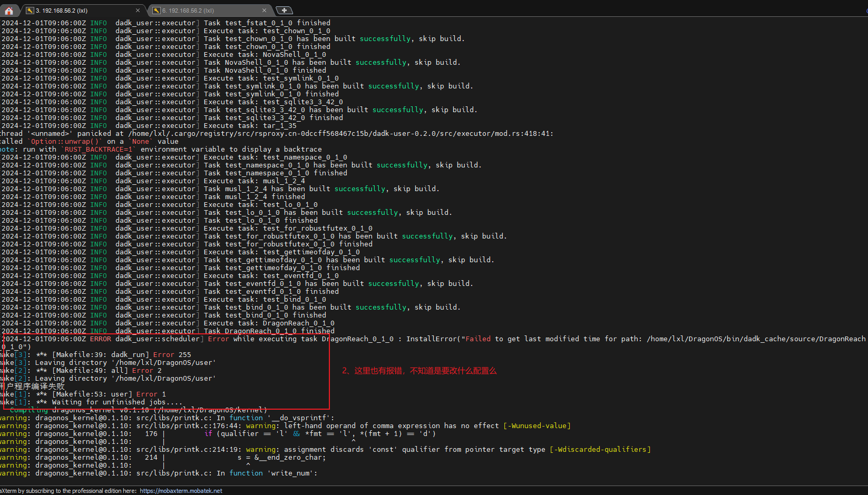Click the subscription notice text in status bar

pos(69,491)
